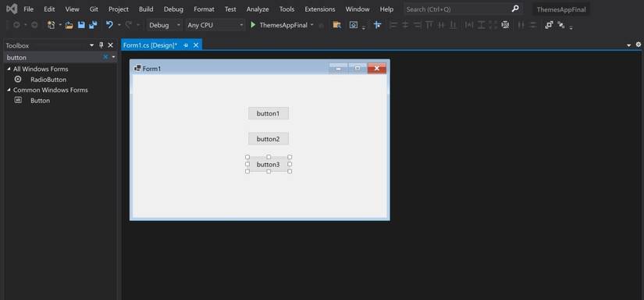The image size is (644, 300).
Task: Open the Project menu
Action: point(119,9)
